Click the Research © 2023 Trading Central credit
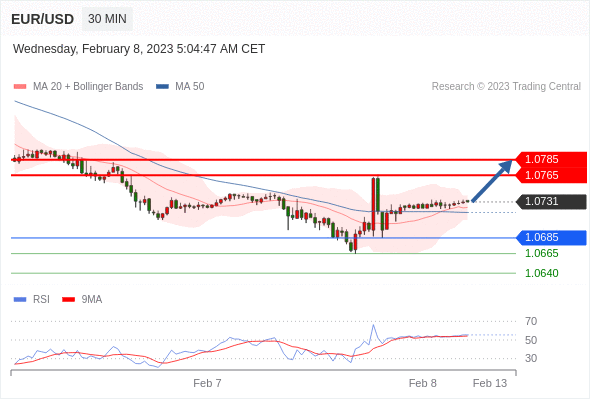 pos(506,87)
